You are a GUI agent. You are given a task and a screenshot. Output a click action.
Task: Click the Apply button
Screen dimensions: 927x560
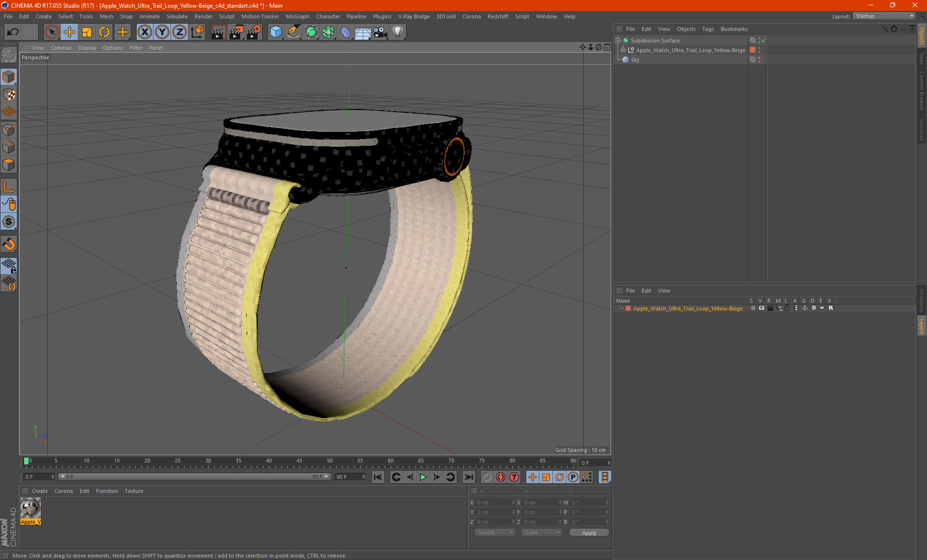[589, 533]
